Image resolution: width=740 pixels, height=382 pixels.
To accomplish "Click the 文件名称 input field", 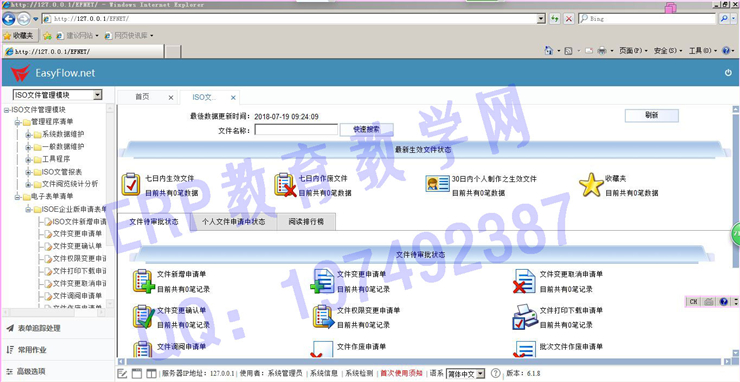I will (x=296, y=129).
